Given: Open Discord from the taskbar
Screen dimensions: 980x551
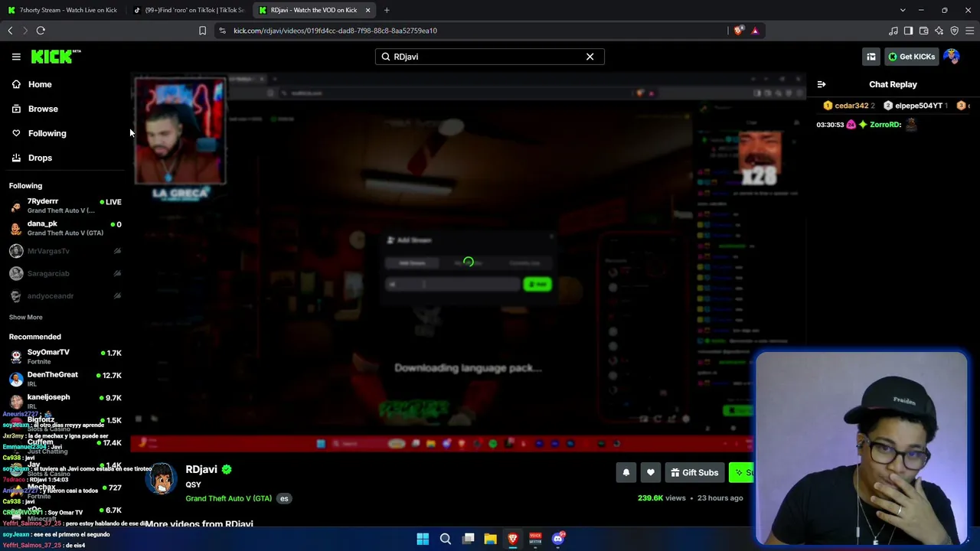Looking at the screenshot, I should (x=558, y=539).
